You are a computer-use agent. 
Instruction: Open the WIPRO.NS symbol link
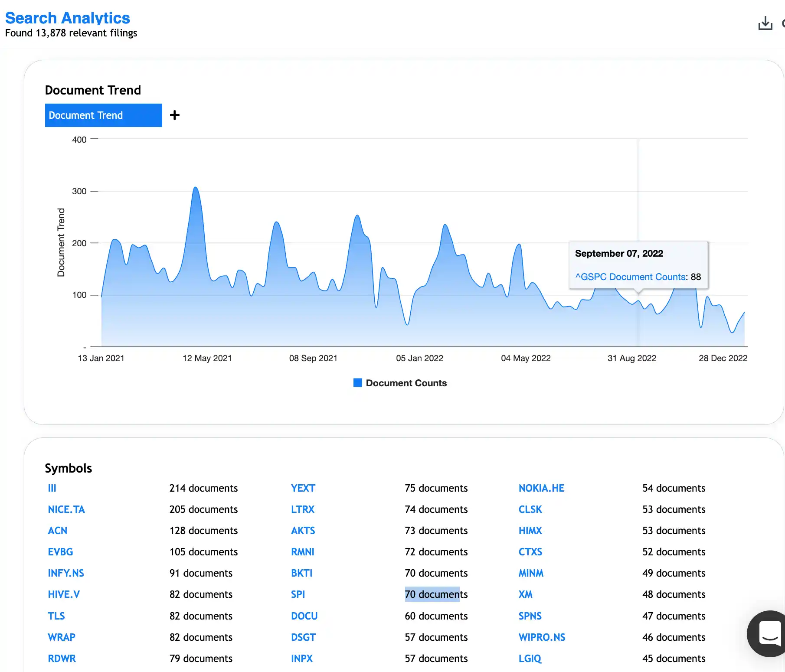(542, 637)
